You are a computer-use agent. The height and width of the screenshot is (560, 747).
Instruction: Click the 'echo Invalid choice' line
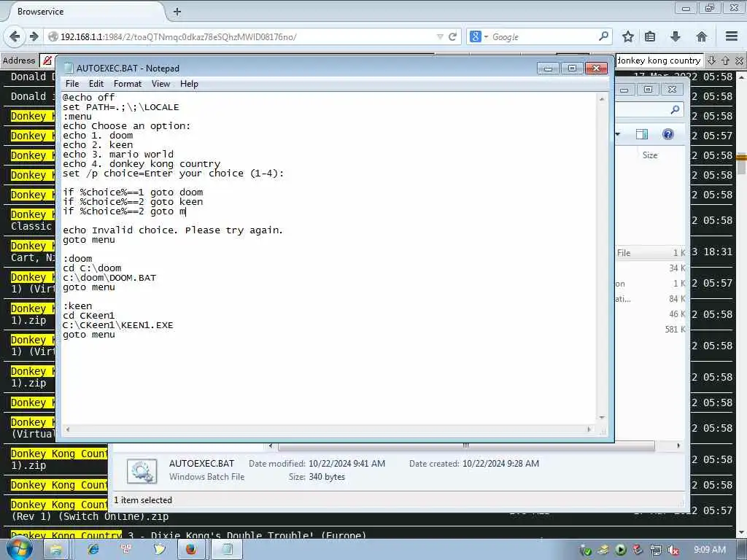click(x=173, y=230)
